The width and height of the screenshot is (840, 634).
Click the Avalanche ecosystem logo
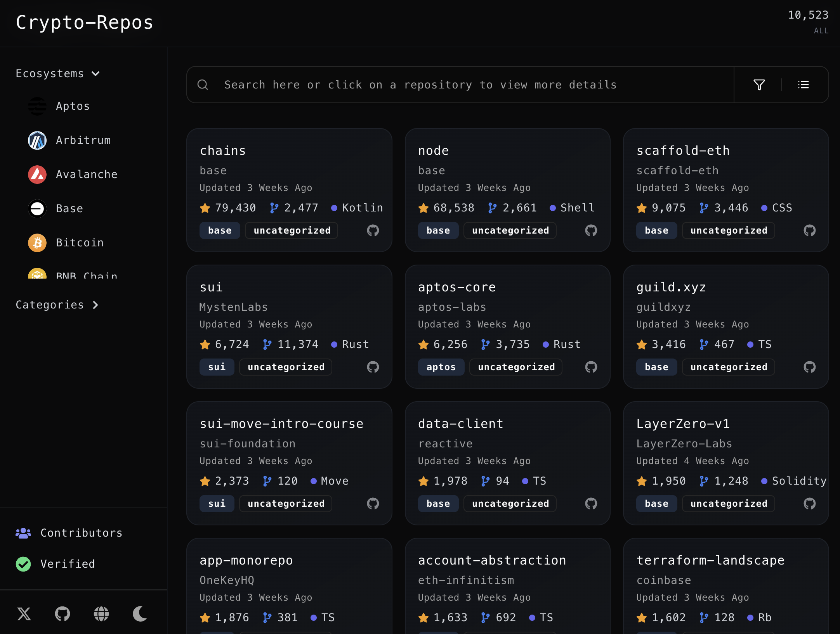pos(37,175)
